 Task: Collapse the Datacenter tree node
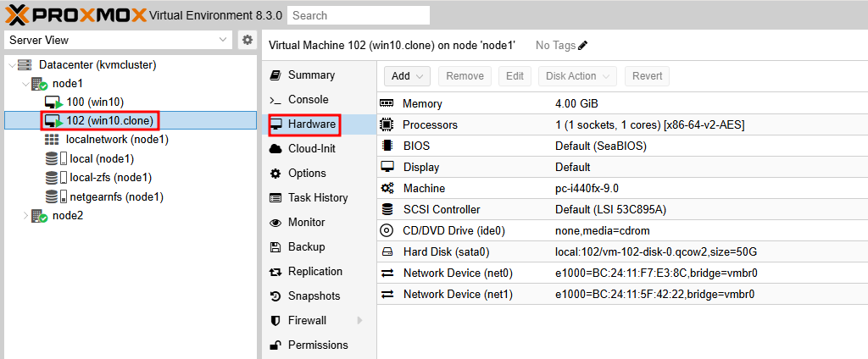point(12,65)
